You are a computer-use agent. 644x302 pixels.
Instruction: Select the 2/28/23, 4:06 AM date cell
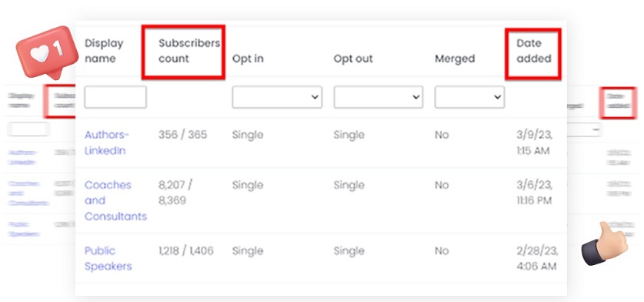tap(537, 258)
